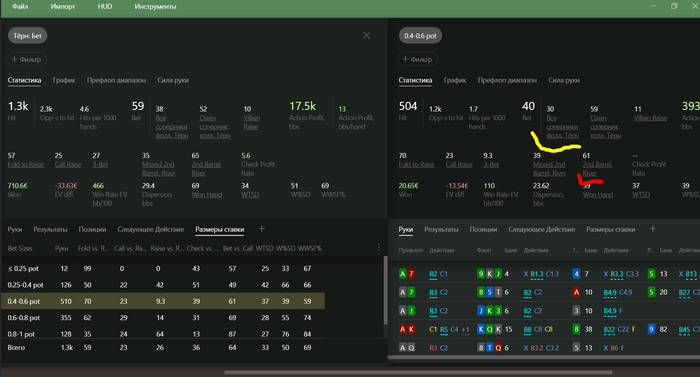Open Результаты tab in left lower panel
This screenshot has height=377, width=700.
click(50, 229)
